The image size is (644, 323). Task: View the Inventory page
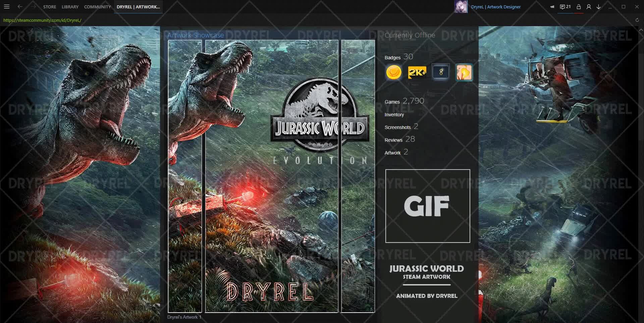pyautogui.click(x=394, y=115)
